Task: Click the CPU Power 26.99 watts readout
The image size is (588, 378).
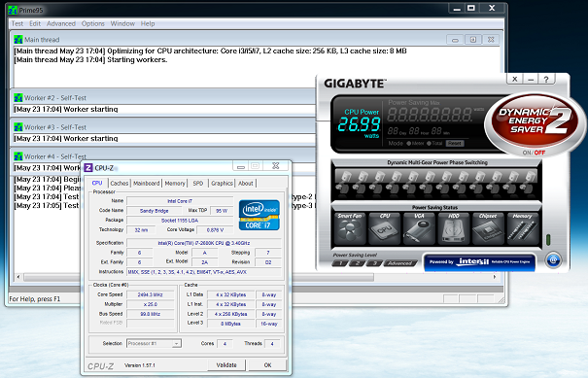Action: (360, 124)
